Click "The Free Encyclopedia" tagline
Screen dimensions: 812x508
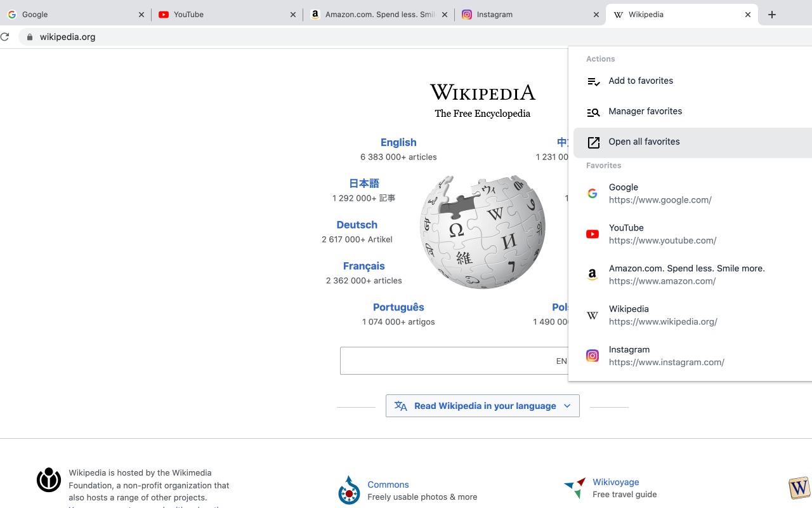[x=483, y=114]
